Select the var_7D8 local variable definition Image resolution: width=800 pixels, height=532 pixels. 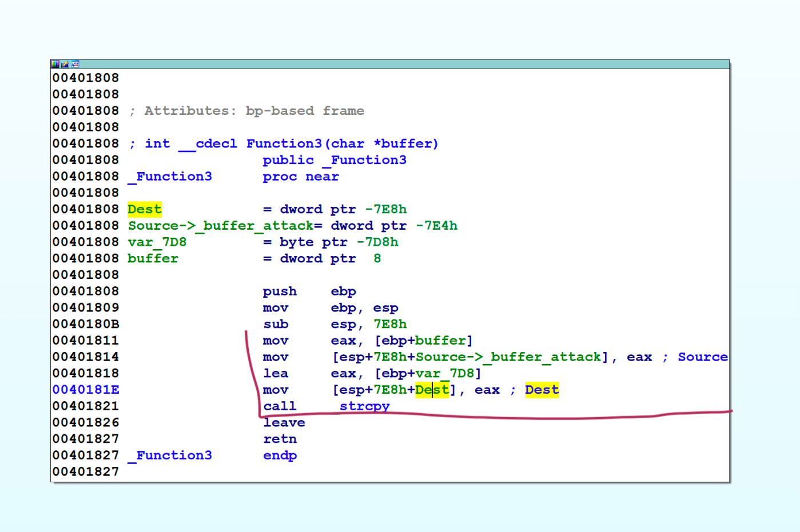coord(157,242)
